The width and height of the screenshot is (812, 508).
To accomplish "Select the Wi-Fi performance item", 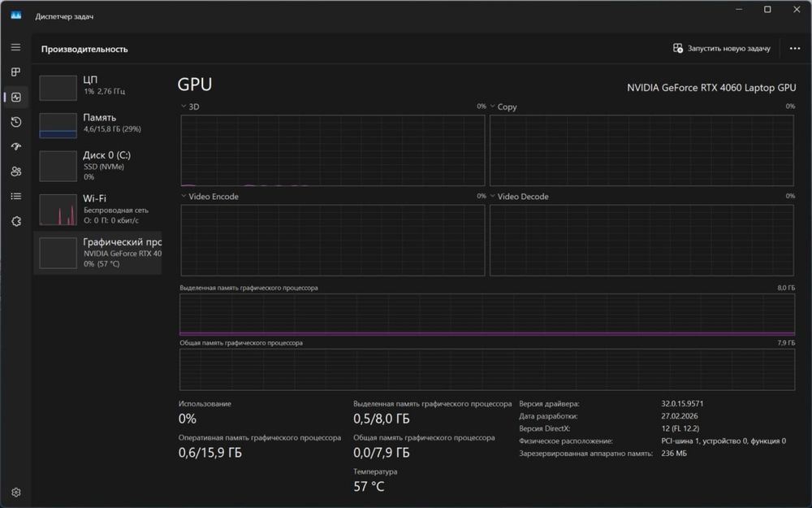I will tap(98, 209).
